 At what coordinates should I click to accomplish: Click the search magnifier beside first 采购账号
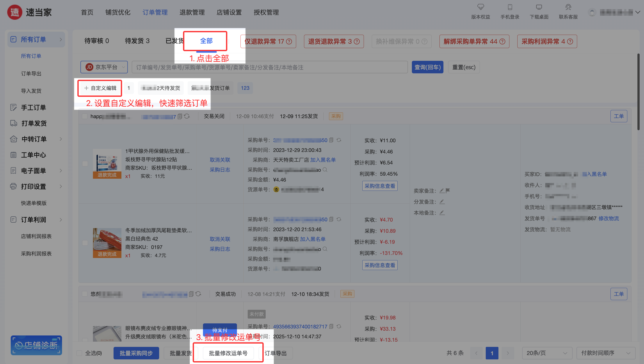pyautogui.click(x=325, y=170)
